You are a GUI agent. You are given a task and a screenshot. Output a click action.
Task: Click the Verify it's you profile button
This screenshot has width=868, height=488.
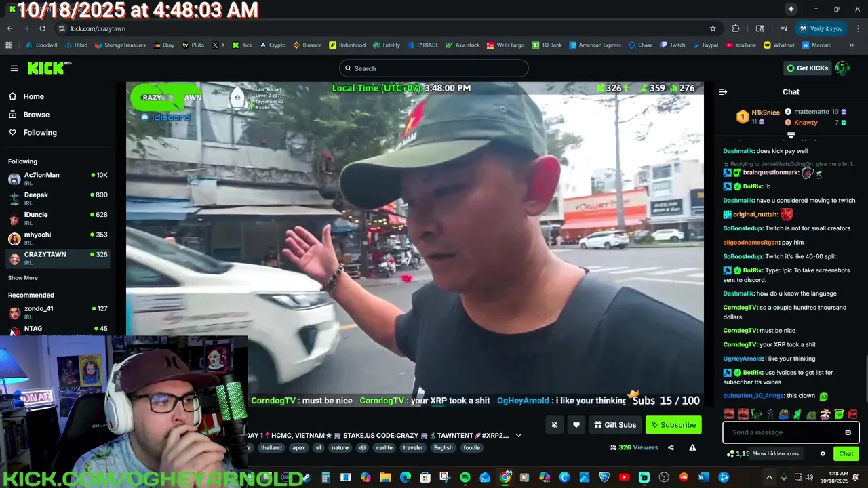coord(821,28)
